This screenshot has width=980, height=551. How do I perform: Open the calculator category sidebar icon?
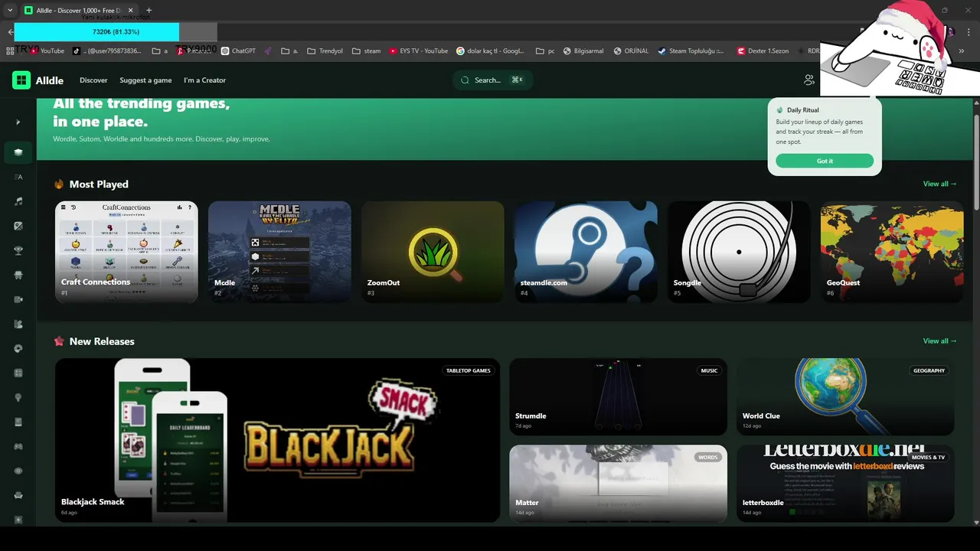(18, 373)
